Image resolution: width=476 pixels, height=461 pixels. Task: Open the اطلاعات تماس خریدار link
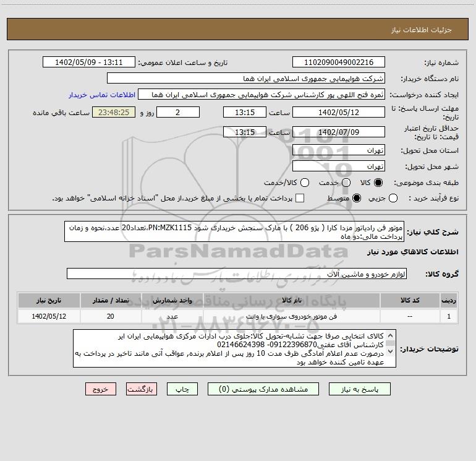[102, 95]
